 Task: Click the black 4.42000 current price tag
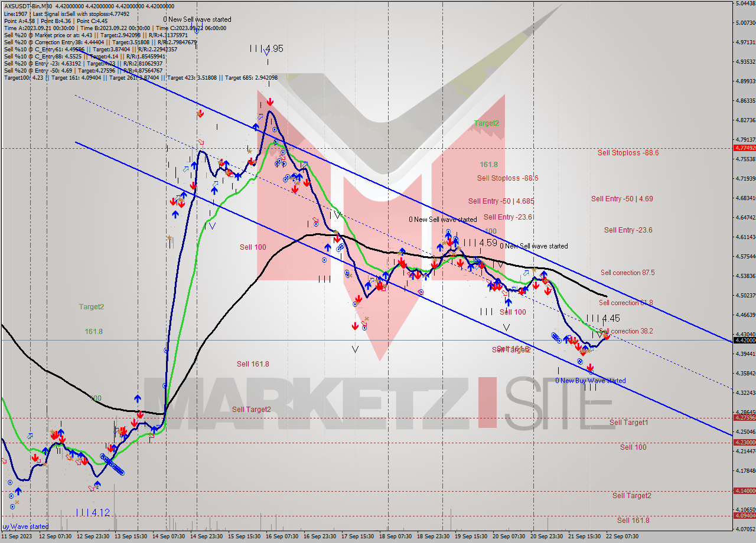pos(744,340)
